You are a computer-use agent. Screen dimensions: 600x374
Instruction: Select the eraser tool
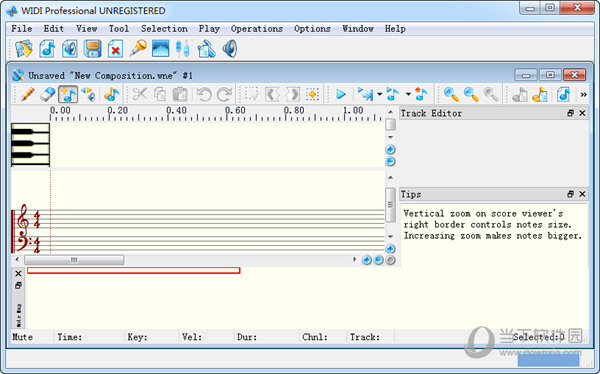(47, 94)
